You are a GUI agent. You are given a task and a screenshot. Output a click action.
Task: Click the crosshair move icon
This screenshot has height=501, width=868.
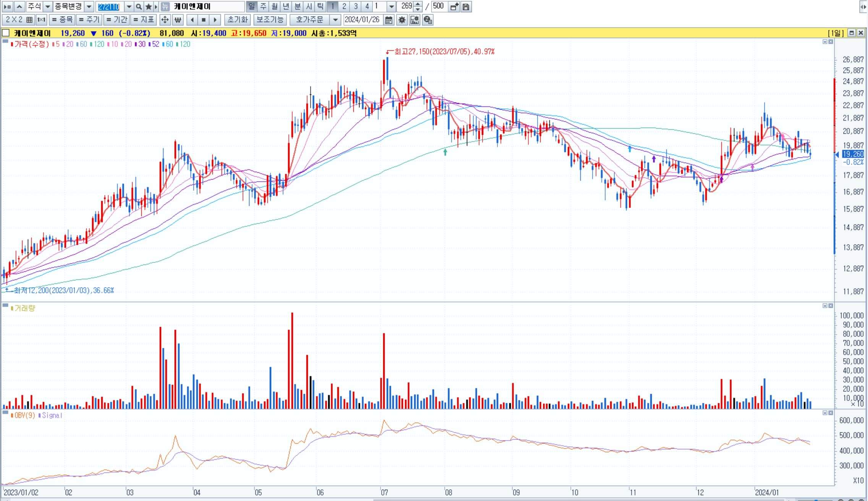pos(165,20)
